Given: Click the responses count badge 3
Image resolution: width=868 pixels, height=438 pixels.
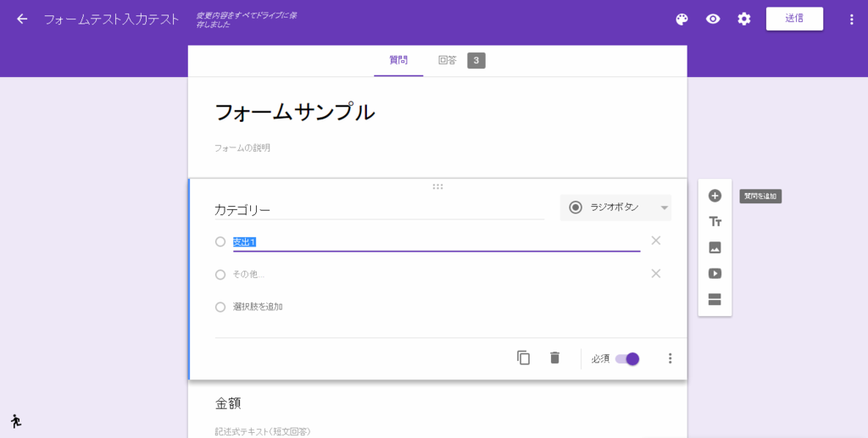Looking at the screenshot, I should coord(476,60).
